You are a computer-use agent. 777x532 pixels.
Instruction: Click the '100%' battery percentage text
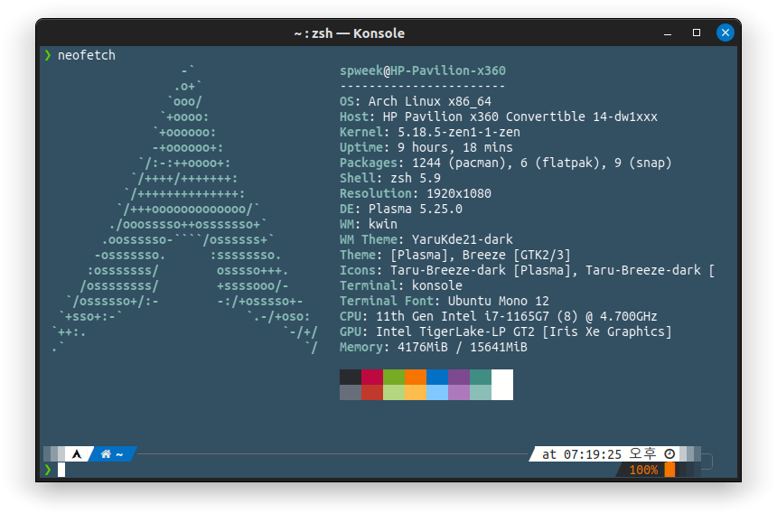[643, 470]
